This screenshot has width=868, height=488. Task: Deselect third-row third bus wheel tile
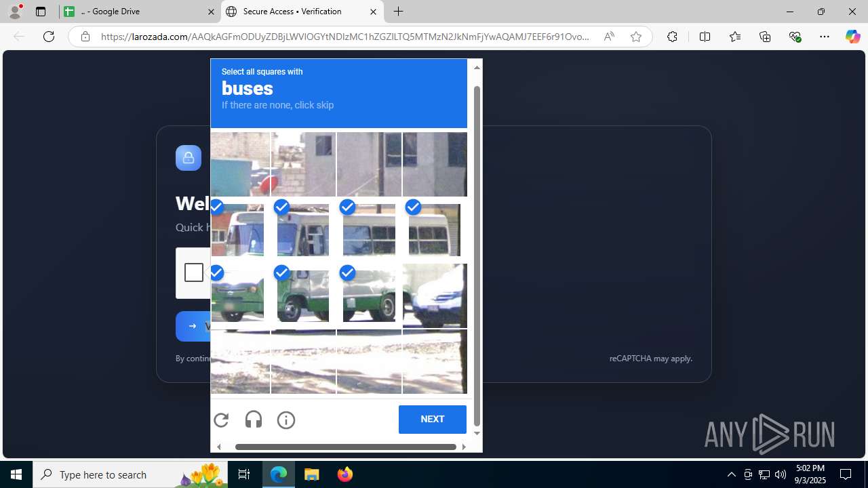(x=369, y=296)
